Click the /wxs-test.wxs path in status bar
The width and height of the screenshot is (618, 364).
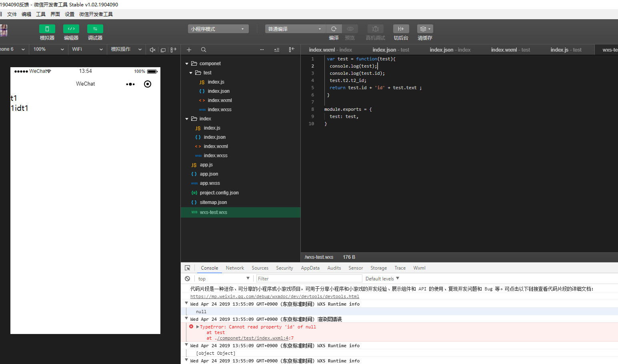click(x=319, y=257)
